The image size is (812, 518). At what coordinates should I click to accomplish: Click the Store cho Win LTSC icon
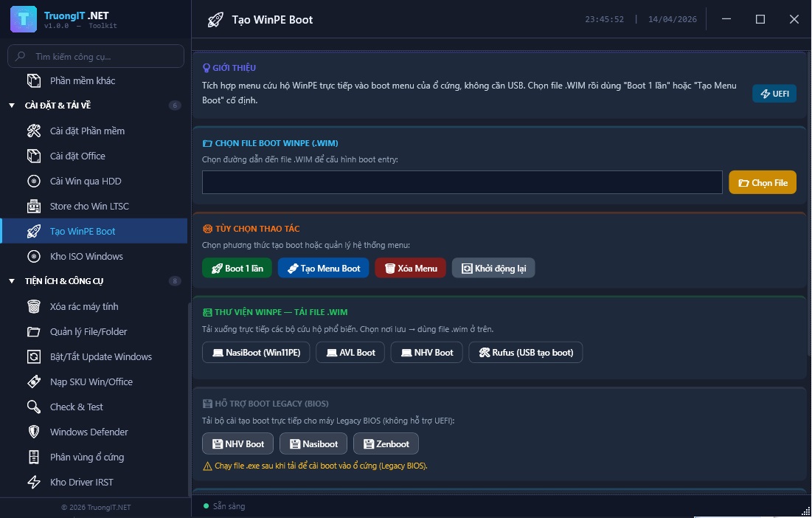34,207
